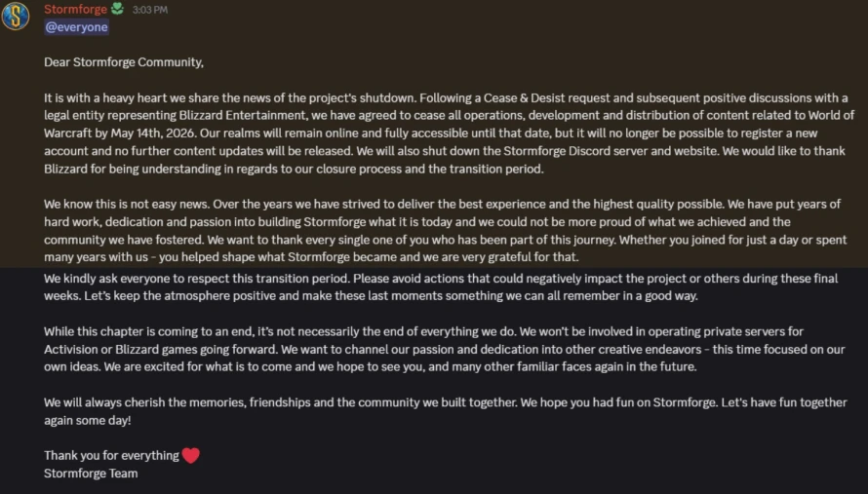
Task: Click the 'Dear Stormforge Community,' greeting line
Action: click(124, 62)
